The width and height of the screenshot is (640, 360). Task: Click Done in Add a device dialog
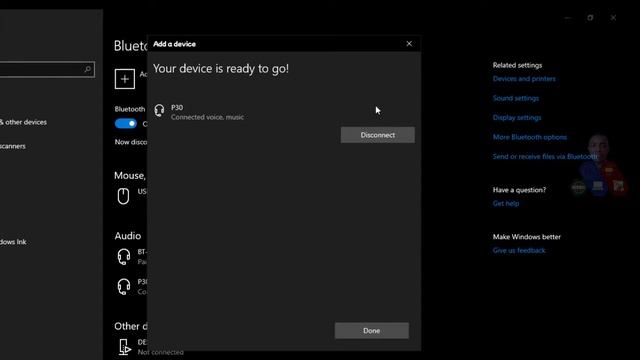371,331
